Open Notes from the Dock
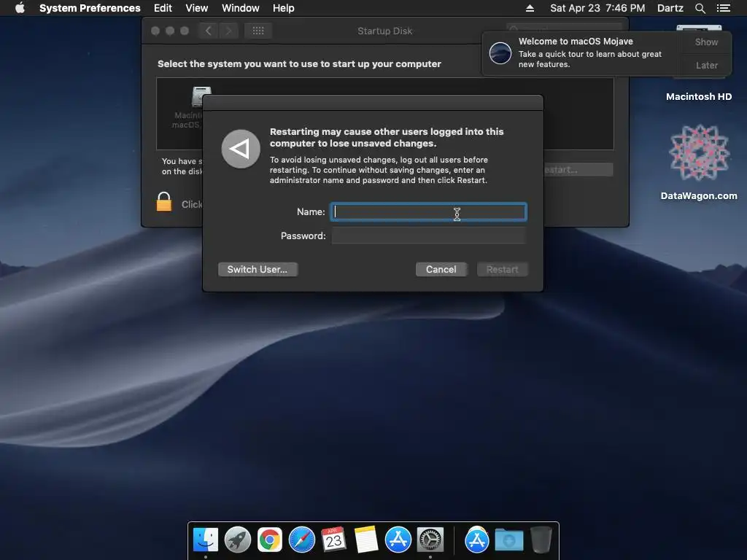Screen dimensions: 747x560 pos(366,540)
